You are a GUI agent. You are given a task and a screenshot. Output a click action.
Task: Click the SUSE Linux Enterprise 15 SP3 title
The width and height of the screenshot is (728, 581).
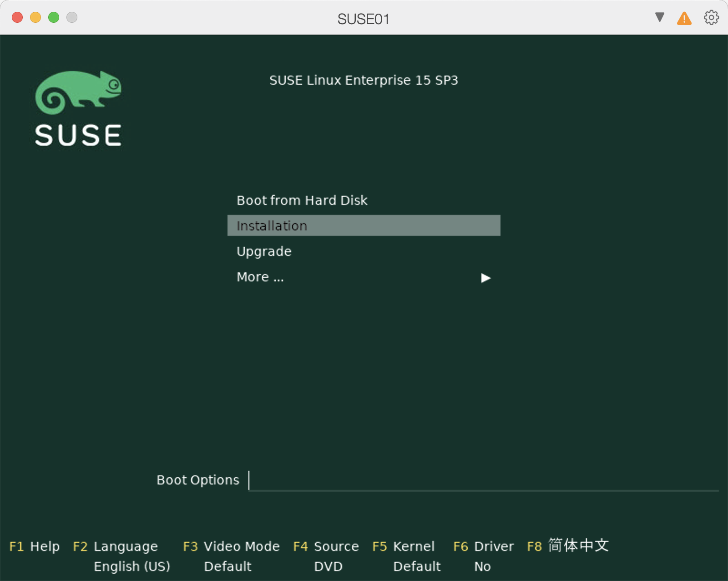coord(364,80)
